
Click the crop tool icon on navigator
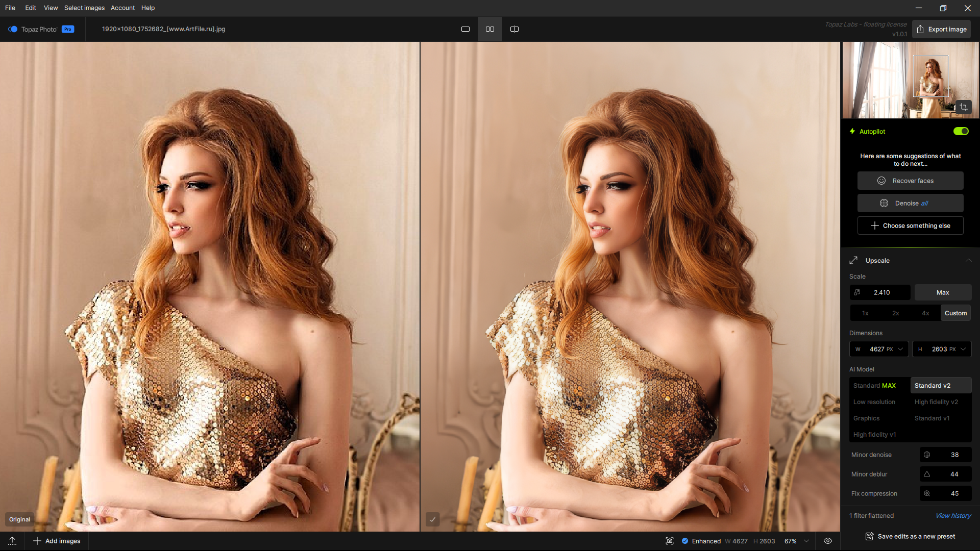(963, 107)
